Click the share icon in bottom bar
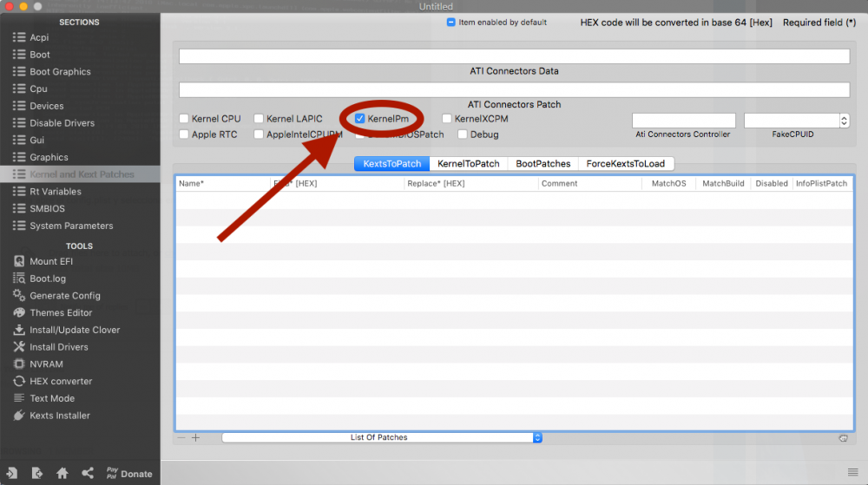Image resolution: width=868 pixels, height=485 pixels. click(88, 474)
